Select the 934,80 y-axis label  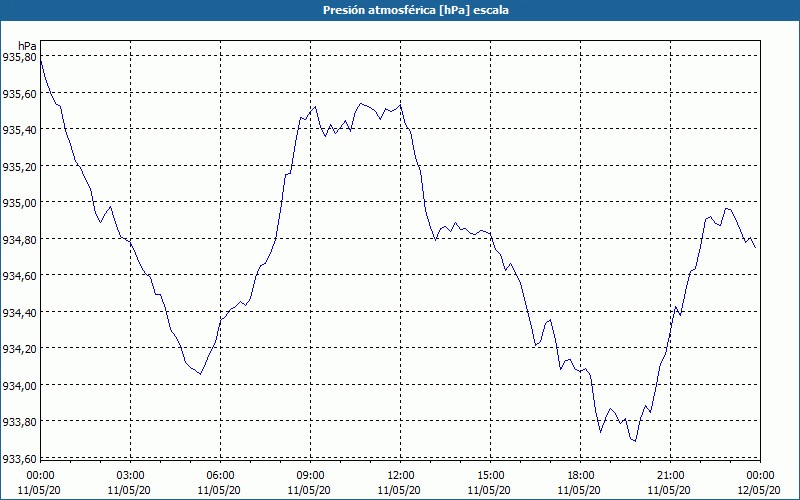pos(19,239)
